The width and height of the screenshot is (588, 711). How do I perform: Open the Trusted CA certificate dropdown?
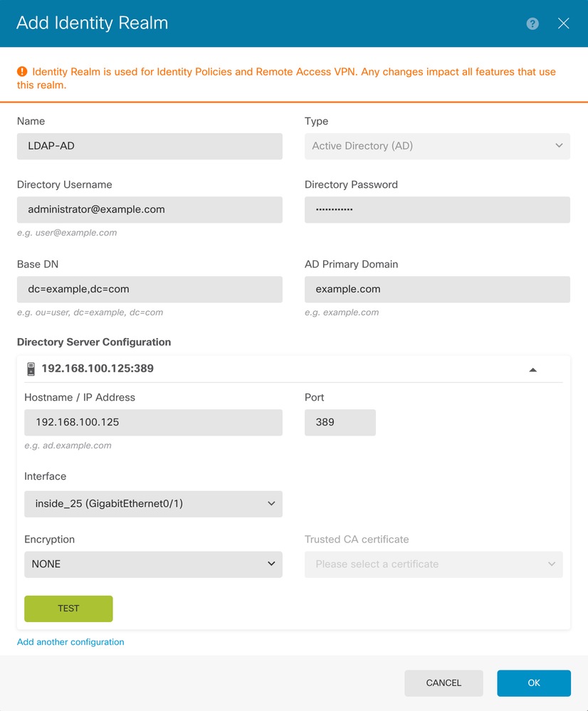tap(434, 564)
